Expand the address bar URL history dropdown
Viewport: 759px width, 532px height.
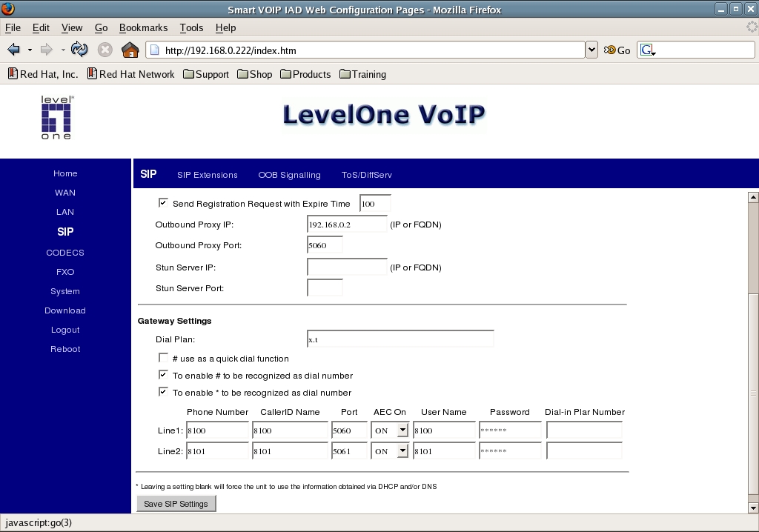[591, 50]
